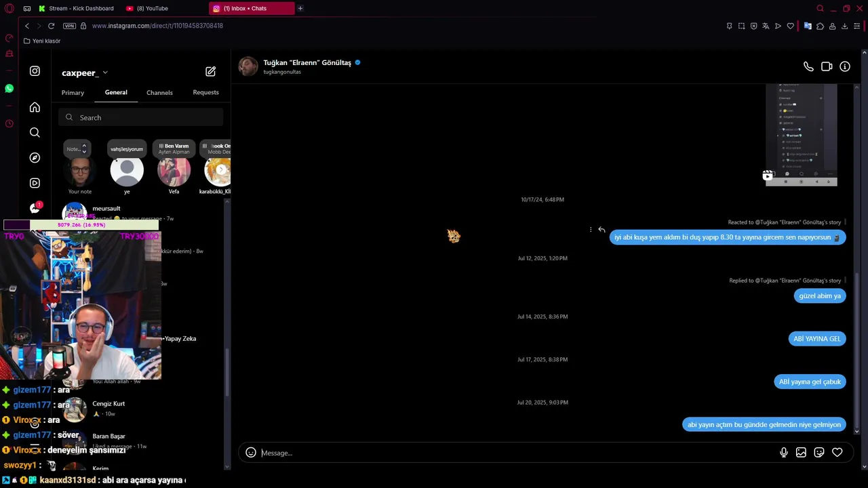This screenshot has width=868, height=488.
Task: Compose a new message
Action: (210, 71)
